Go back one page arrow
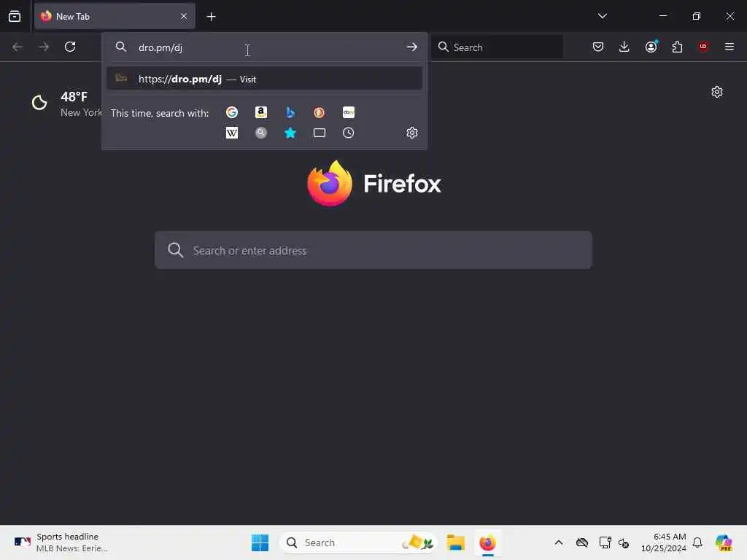 point(18,47)
